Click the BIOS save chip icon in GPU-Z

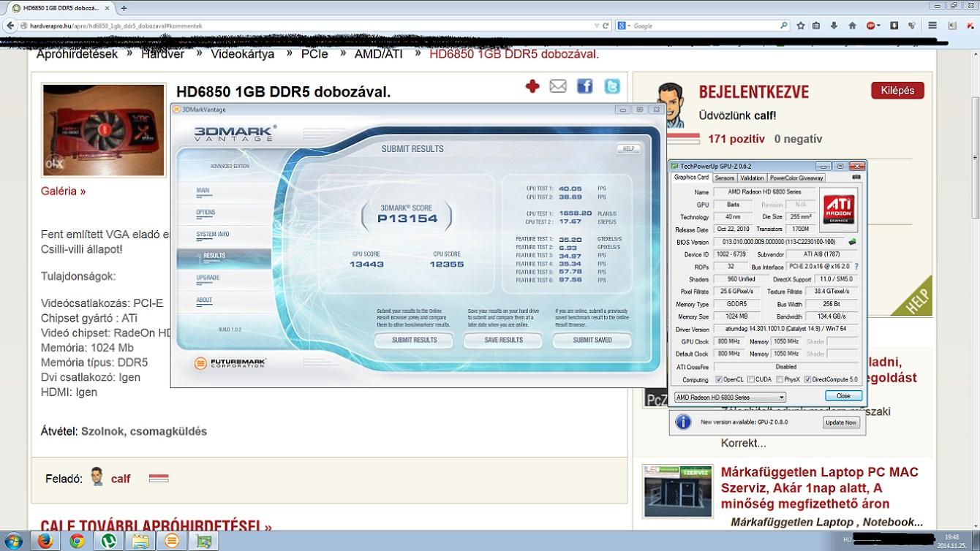coord(852,242)
